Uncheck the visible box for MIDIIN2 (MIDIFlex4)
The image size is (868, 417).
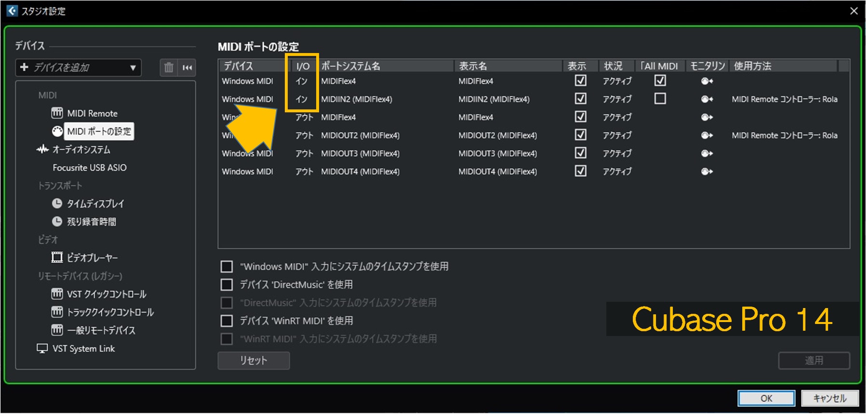pyautogui.click(x=581, y=98)
